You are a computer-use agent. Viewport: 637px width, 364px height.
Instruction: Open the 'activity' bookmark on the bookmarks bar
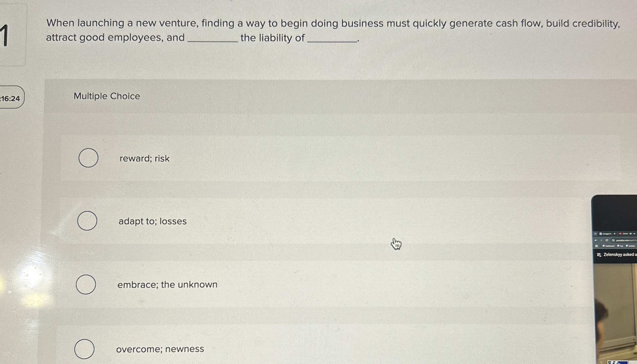631,246
